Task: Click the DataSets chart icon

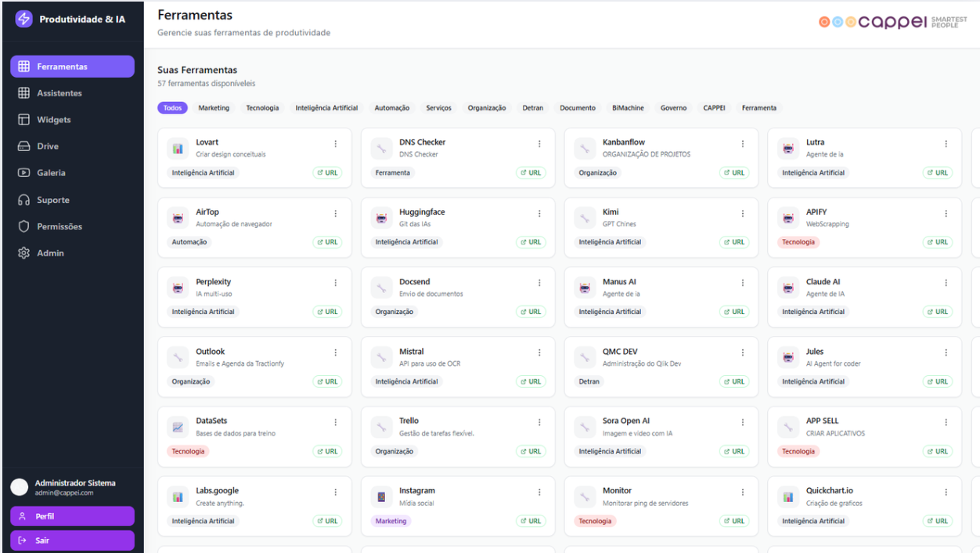Action: 178,427
